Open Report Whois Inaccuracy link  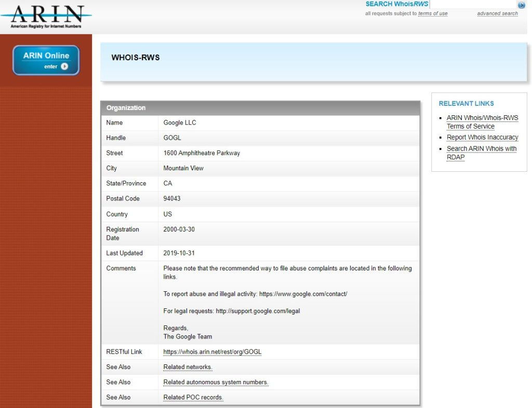coord(482,137)
